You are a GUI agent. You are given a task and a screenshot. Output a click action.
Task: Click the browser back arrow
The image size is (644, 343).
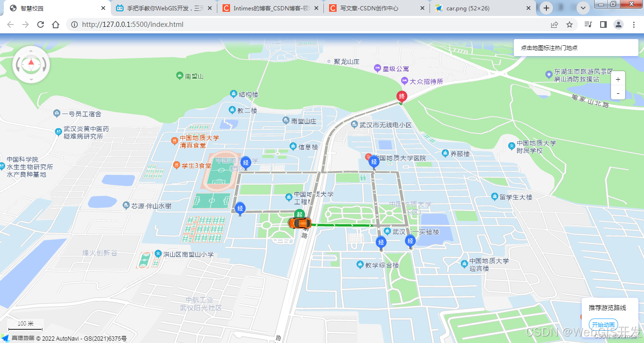tap(10, 24)
